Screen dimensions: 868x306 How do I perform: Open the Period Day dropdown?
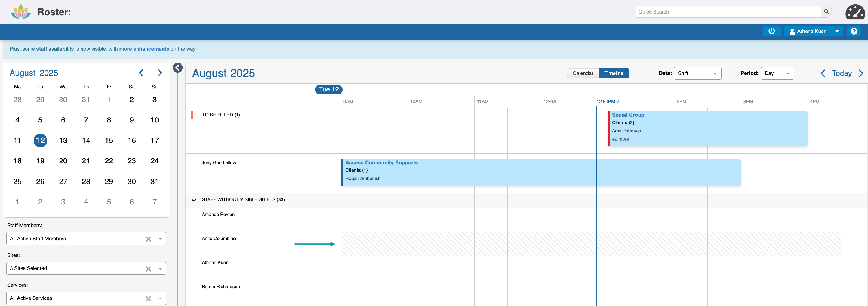777,73
